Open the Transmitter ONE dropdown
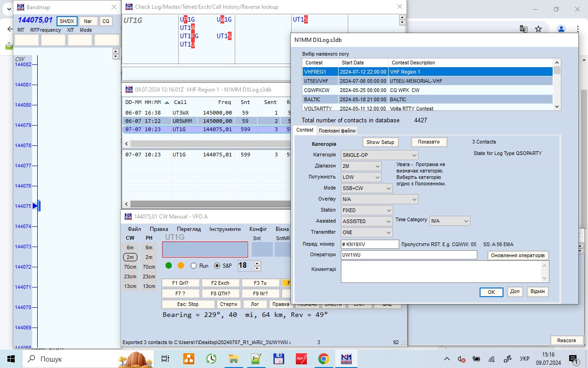 (x=367, y=232)
